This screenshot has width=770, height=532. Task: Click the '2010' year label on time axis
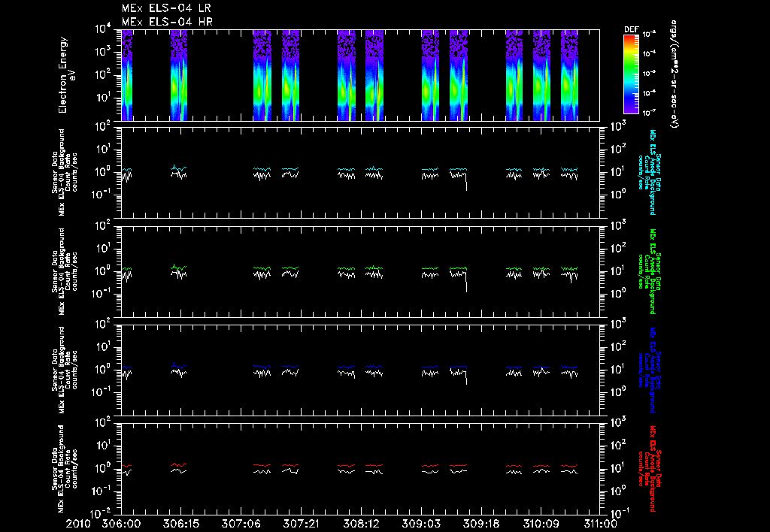click(x=79, y=524)
